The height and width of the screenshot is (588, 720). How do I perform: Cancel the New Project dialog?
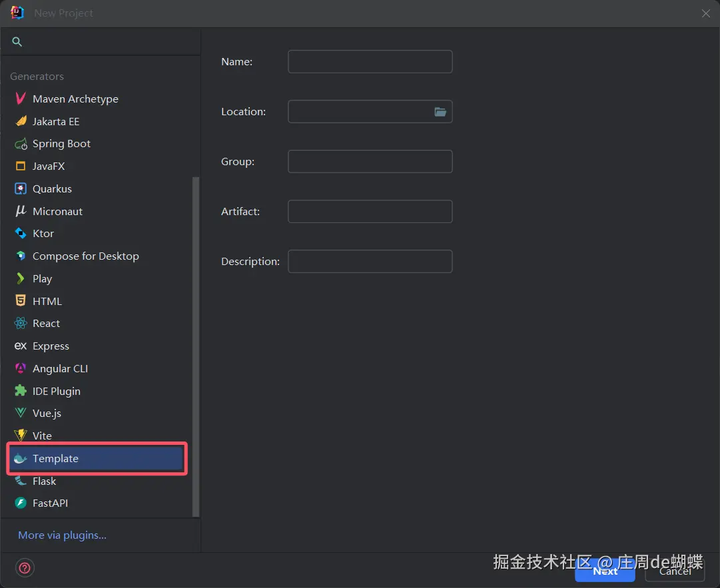pyautogui.click(x=675, y=571)
